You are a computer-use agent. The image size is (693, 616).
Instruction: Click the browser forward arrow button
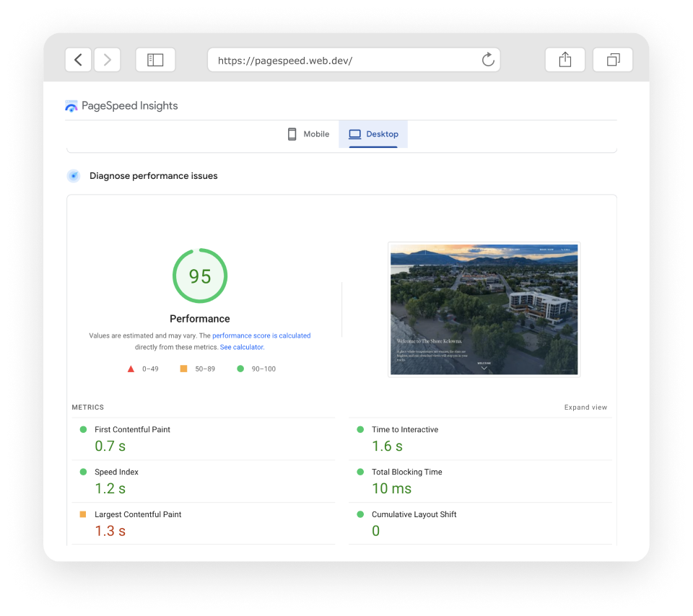pos(107,60)
